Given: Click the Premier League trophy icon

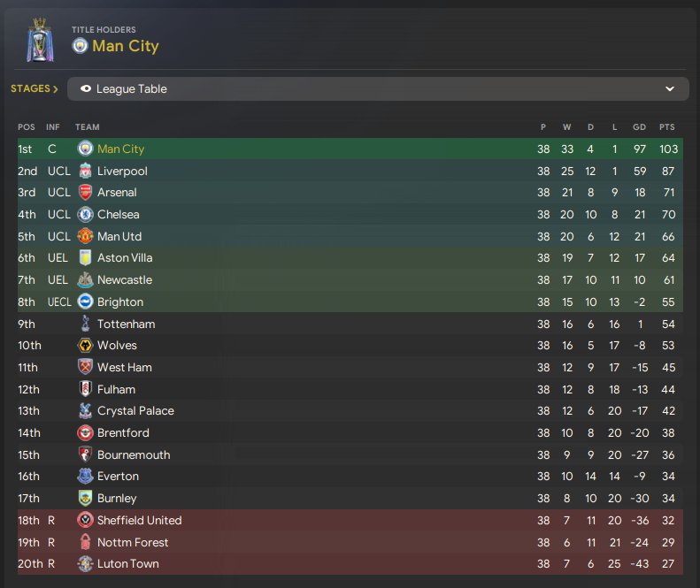Looking at the screenshot, I should tap(40, 40).
